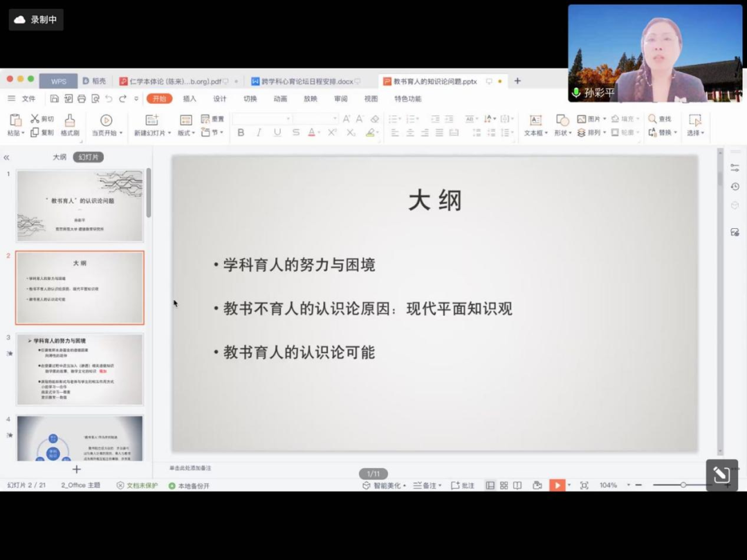747x560 pixels.
Task: Switch to the 大纲 outline panel tab
Action: tap(60, 157)
